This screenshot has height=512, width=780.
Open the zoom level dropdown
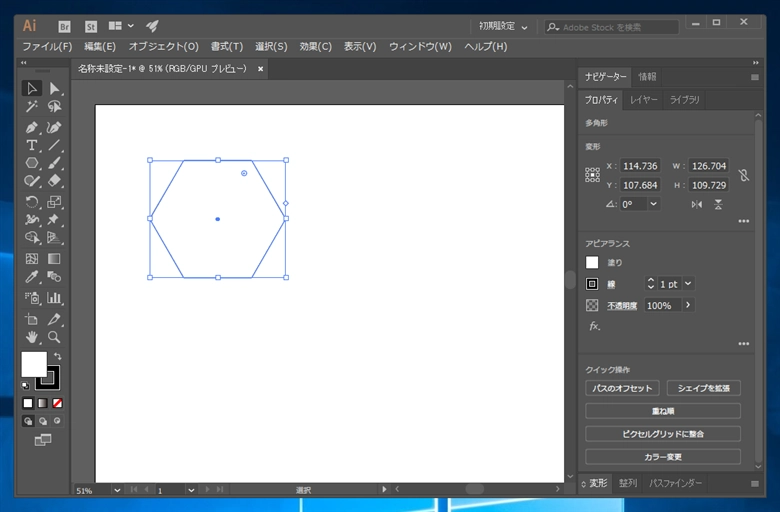click(117, 490)
